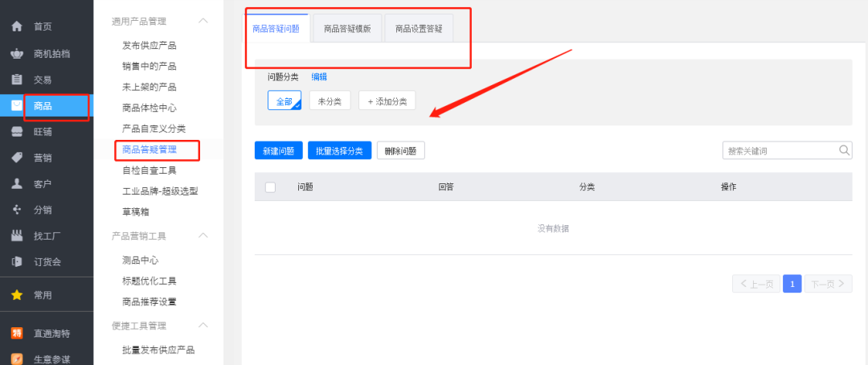Image resolution: width=868 pixels, height=365 pixels.
Task: Click the compass icon beside 生意参谋
Action: 17,359
